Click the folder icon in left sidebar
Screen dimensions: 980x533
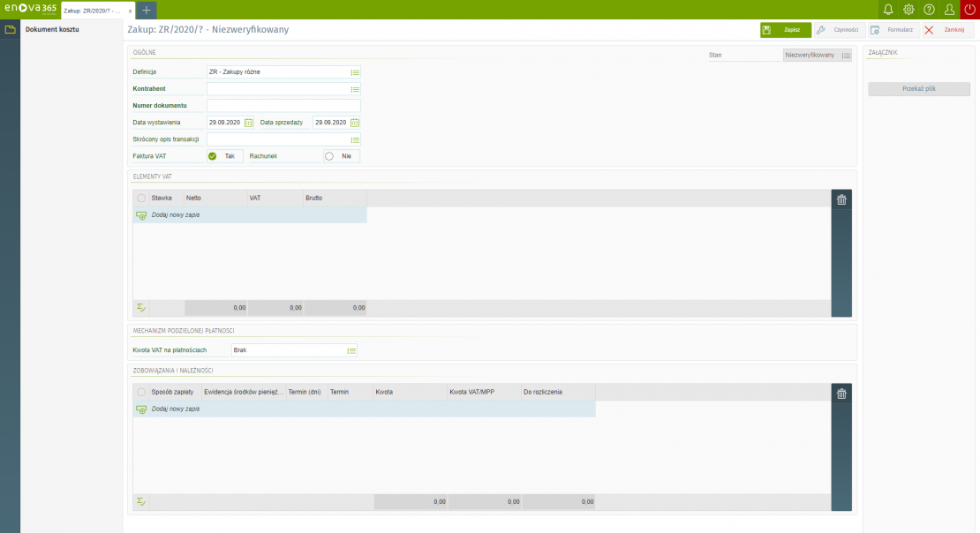pos(10,29)
